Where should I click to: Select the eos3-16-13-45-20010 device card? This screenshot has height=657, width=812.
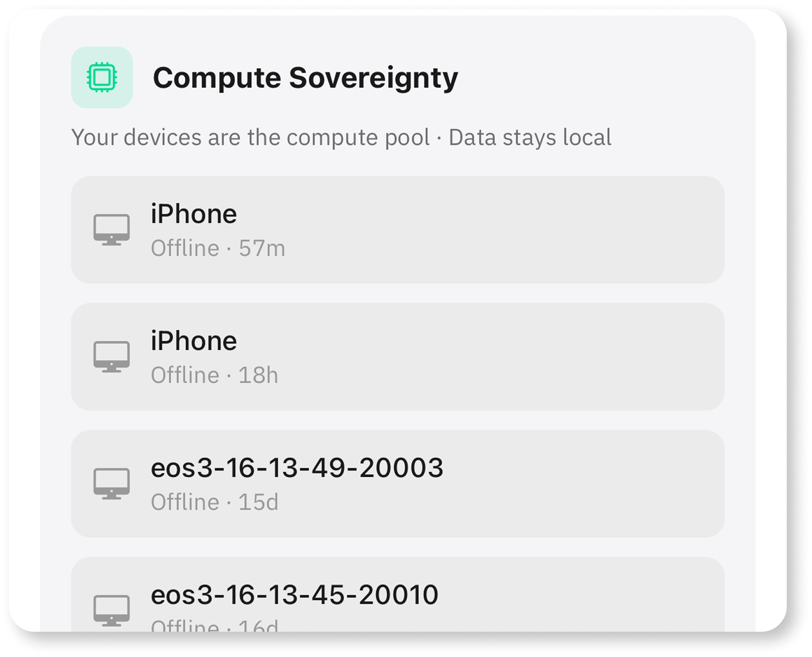click(x=399, y=601)
